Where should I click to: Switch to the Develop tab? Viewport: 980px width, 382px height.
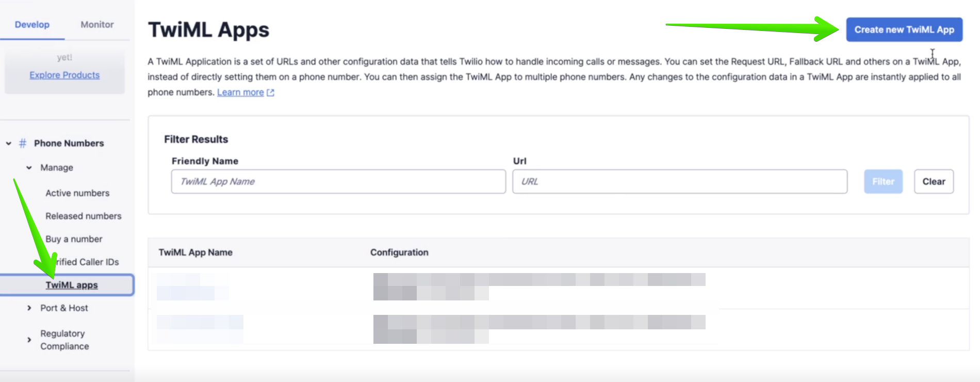32,24
